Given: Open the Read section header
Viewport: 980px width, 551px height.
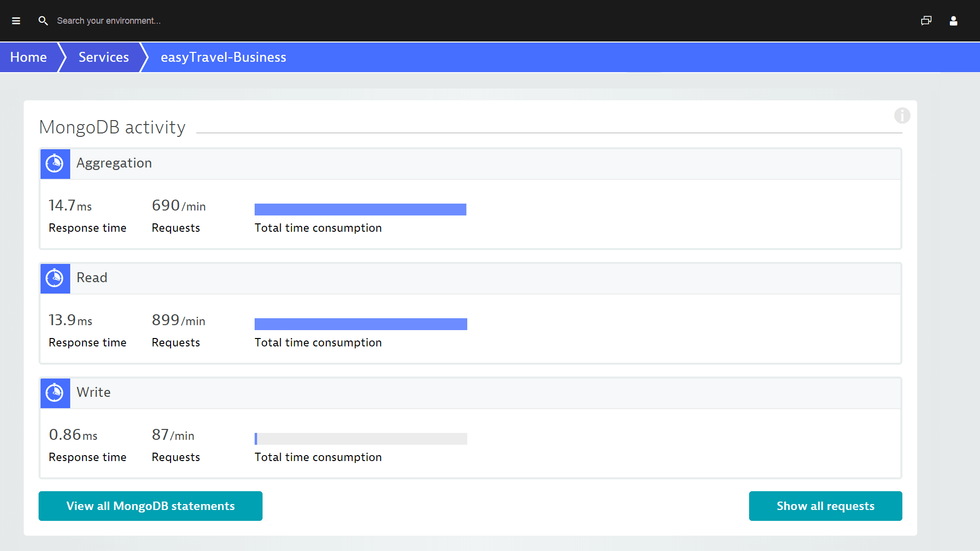Looking at the screenshot, I should click(x=470, y=278).
